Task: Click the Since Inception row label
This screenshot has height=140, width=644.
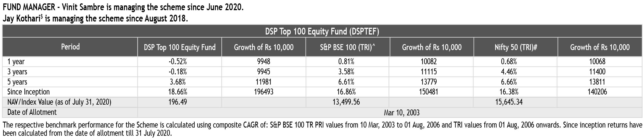Action: pos(28,92)
